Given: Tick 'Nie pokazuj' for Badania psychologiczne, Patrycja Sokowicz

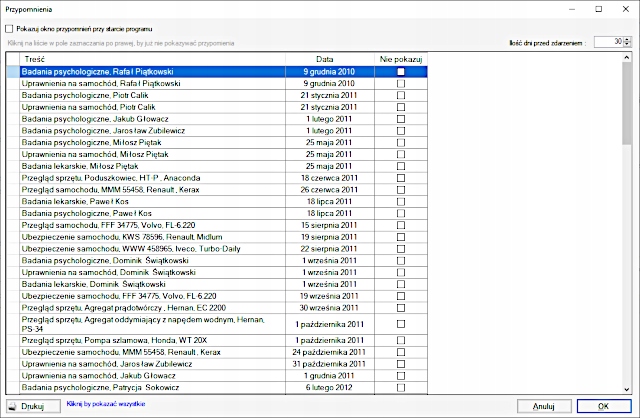Looking at the screenshot, I should pos(401,388).
